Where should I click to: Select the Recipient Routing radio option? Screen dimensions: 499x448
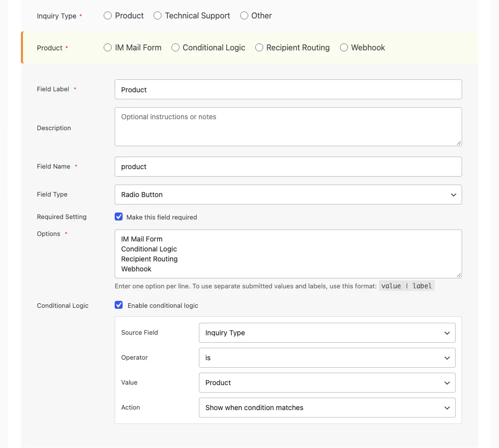(x=259, y=47)
